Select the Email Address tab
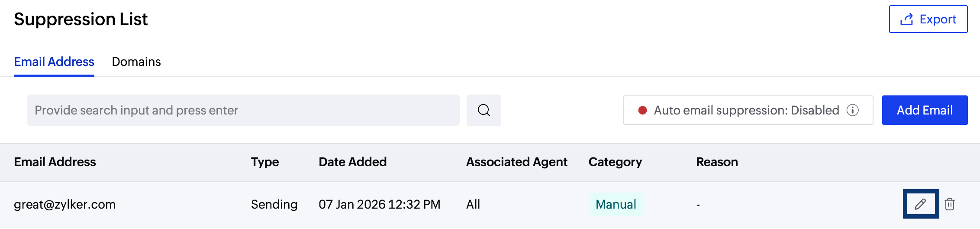This screenshot has width=980, height=229. [54, 62]
